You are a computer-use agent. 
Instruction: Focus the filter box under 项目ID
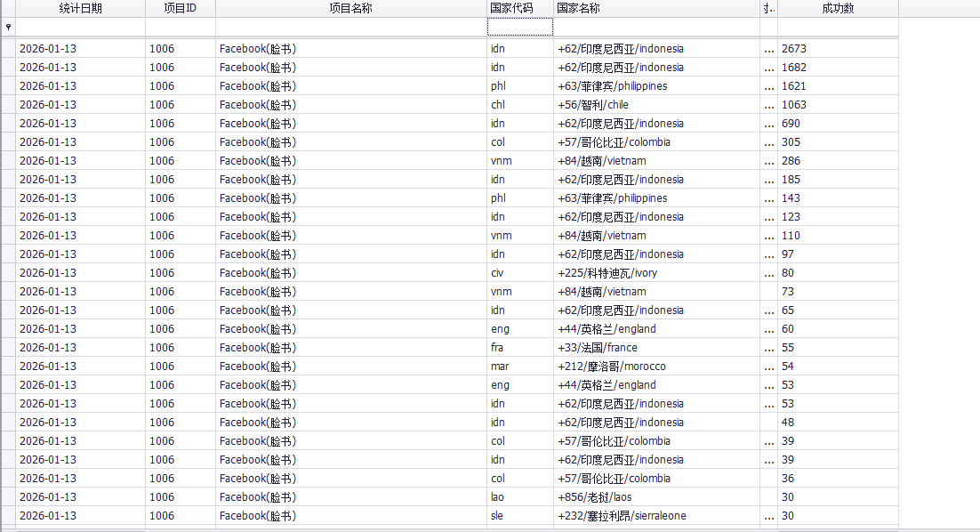coord(180,27)
